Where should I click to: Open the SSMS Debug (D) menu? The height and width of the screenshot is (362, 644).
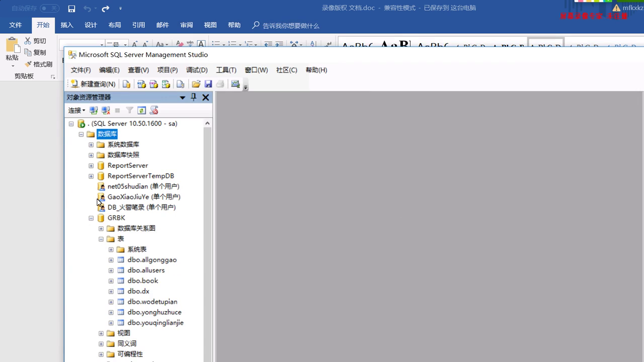point(197,70)
